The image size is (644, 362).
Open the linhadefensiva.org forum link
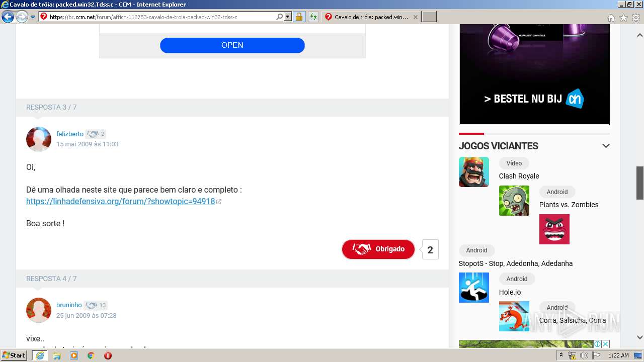coord(121,201)
